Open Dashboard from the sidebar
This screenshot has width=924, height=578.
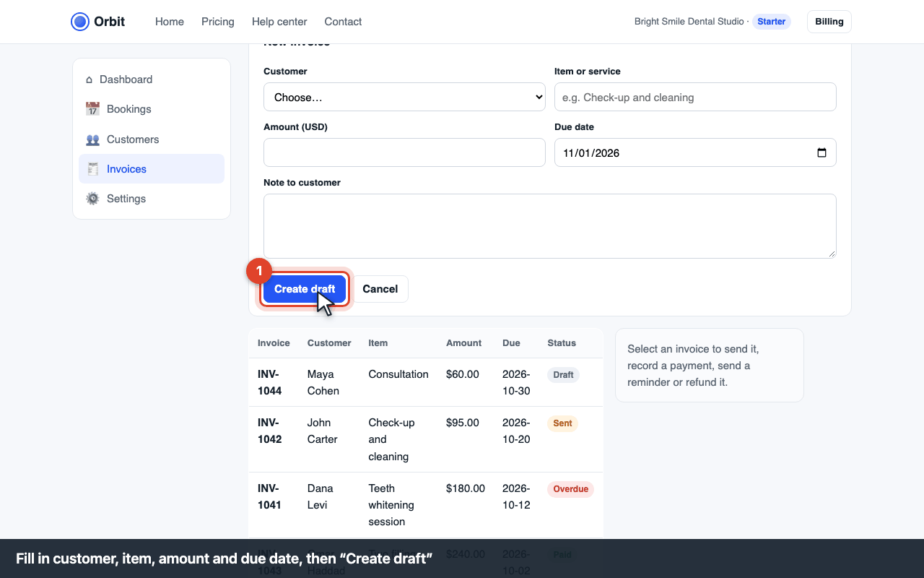click(152, 79)
